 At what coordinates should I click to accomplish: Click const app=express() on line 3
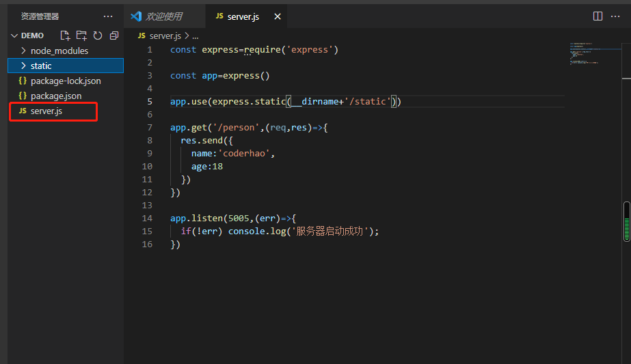coord(219,76)
